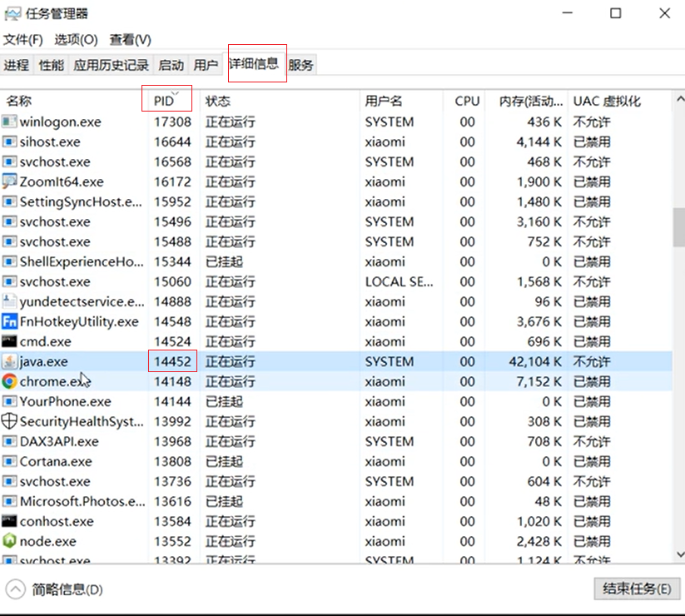This screenshot has width=685, height=616.
Task: Click the 结束任务(E) button
Action: coord(637,589)
